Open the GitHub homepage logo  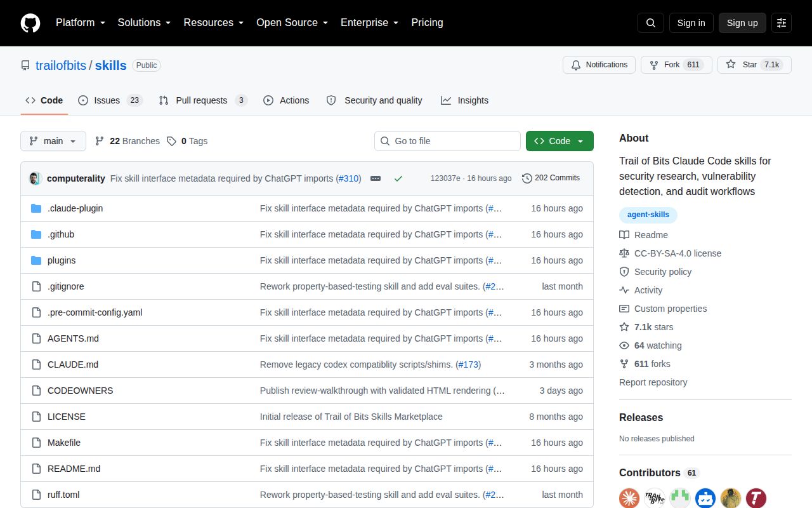pos(30,23)
